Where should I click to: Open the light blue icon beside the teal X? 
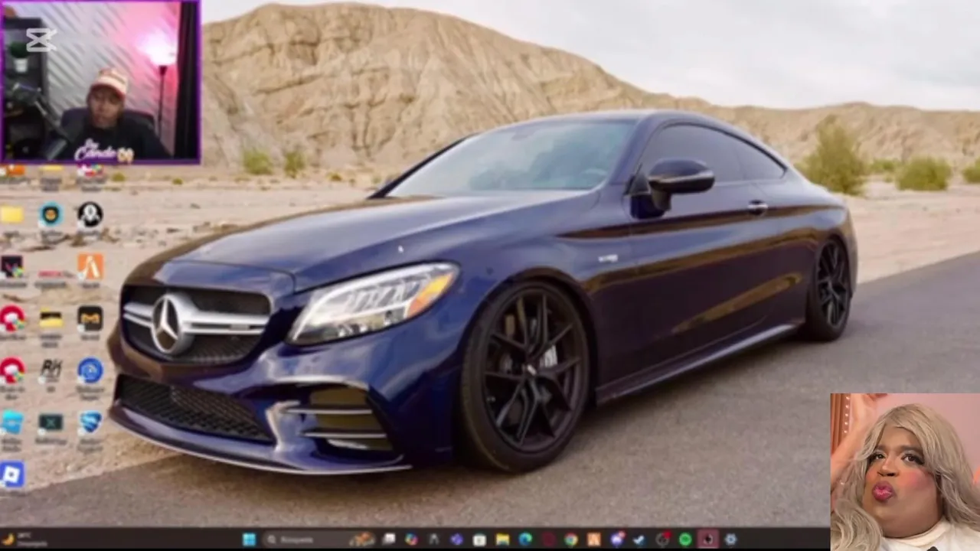[x=12, y=422]
